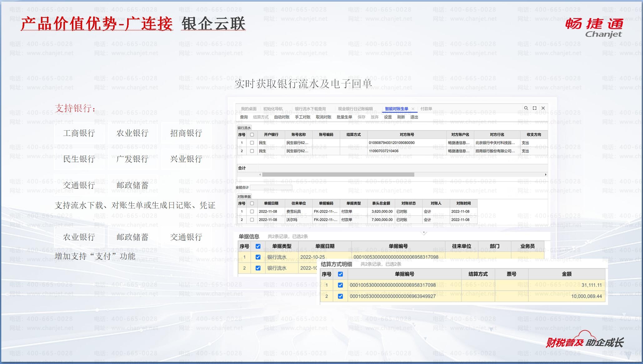Toggle the select-all checkbox in the 单据信息 header
643x364 pixels.
coord(258,246)
